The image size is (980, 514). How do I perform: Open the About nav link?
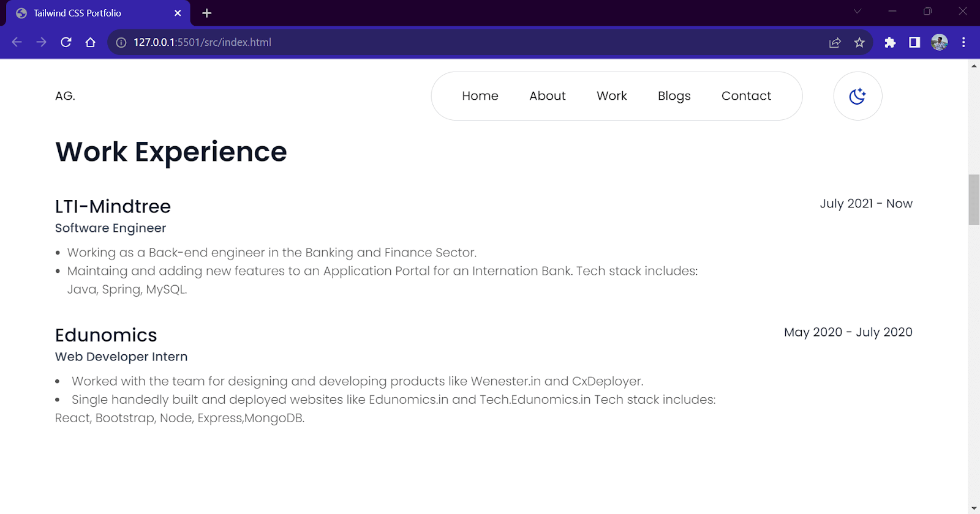pos(548,96)
